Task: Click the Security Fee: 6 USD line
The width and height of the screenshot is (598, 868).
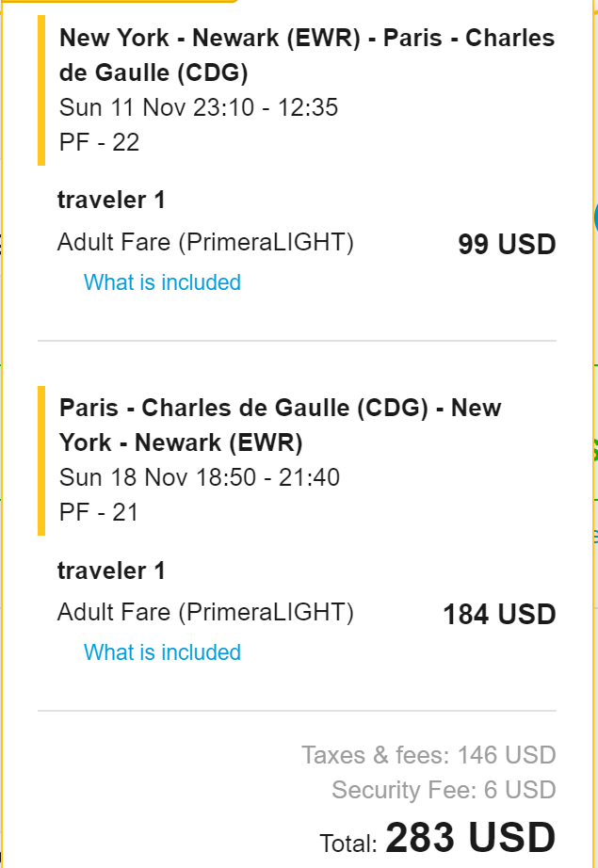Action: point(444,790)
